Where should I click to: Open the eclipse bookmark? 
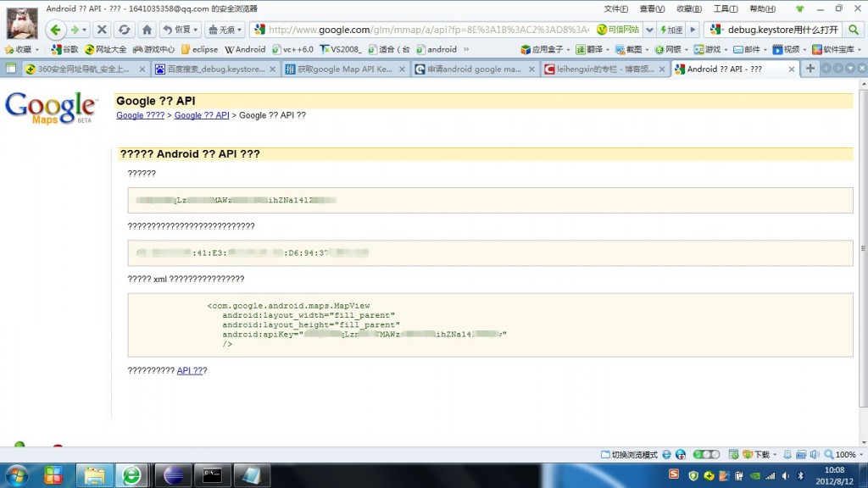200,49
